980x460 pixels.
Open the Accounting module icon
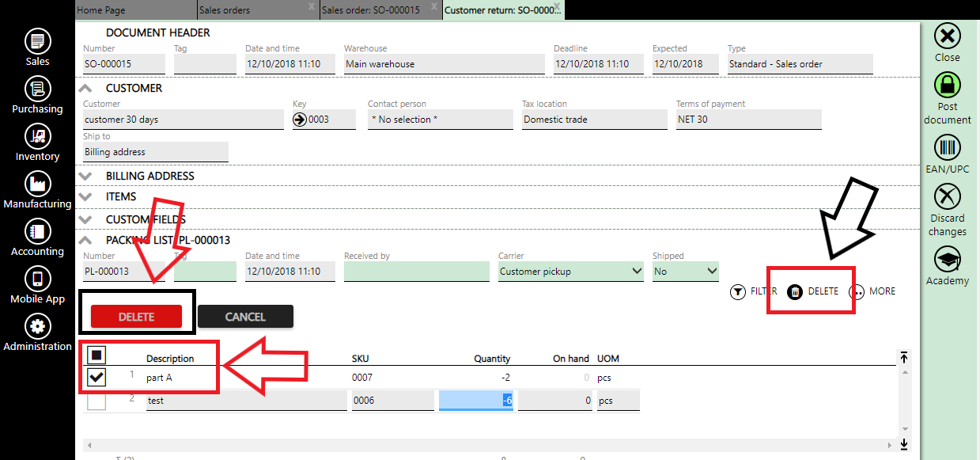pos(38,231)
